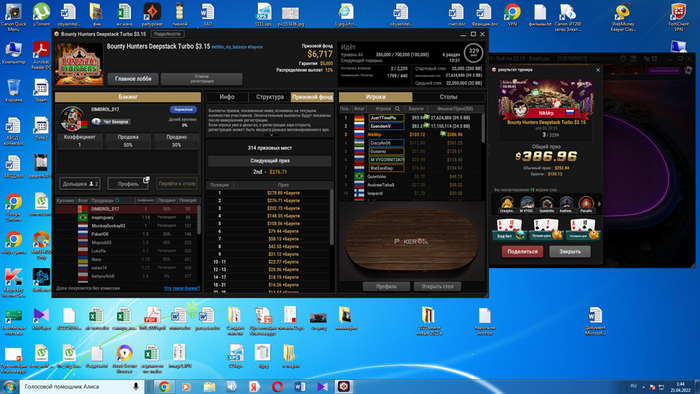Select CrazyAn knocked-out player avatar
Screen dimensions: 700x394
coord(507,204)
